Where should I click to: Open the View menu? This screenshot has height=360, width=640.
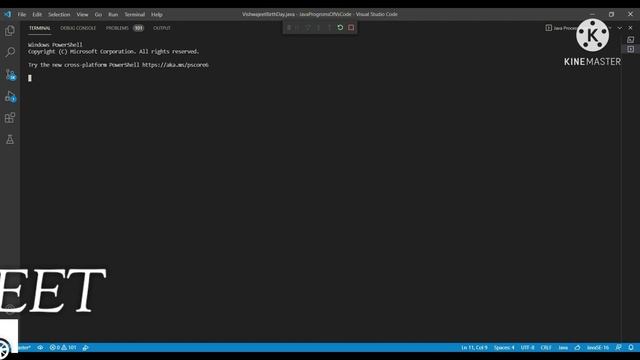point(82,14)
